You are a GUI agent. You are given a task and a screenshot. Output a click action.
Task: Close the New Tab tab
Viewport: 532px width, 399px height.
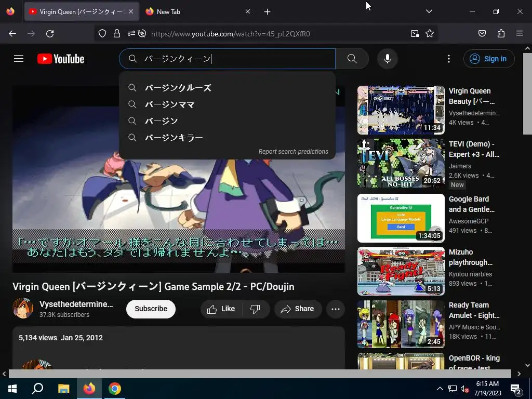point(248,11)
